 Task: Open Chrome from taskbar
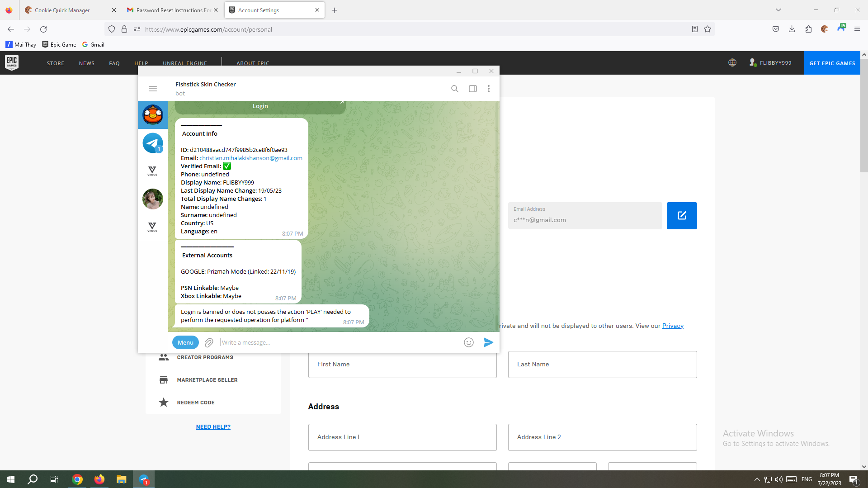pos(77,479)
